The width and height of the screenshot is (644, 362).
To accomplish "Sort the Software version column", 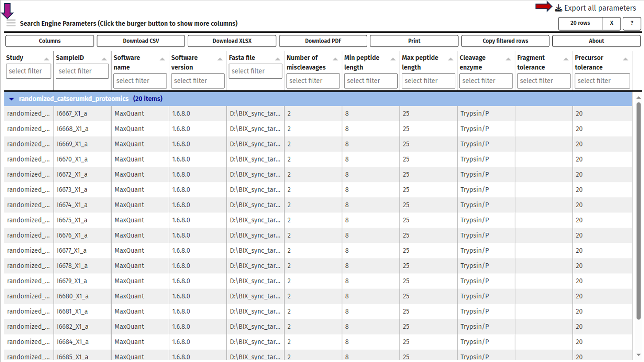I will pos(219,58).
